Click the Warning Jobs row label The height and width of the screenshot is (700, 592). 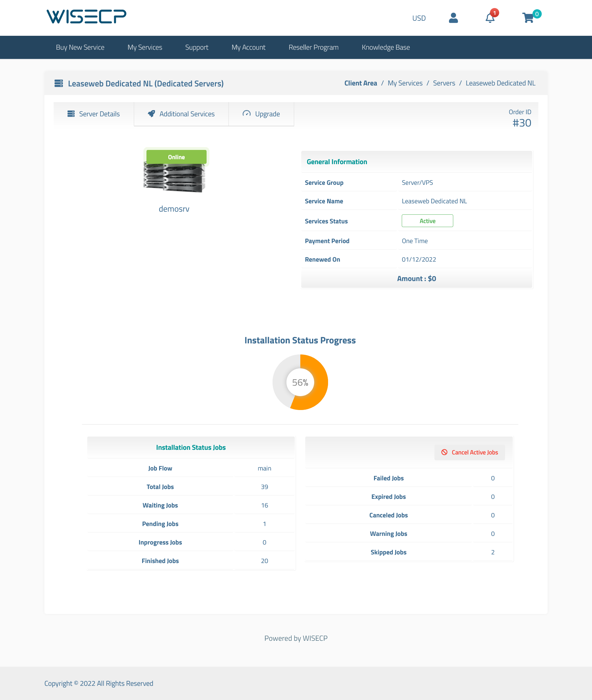(388, 533)
